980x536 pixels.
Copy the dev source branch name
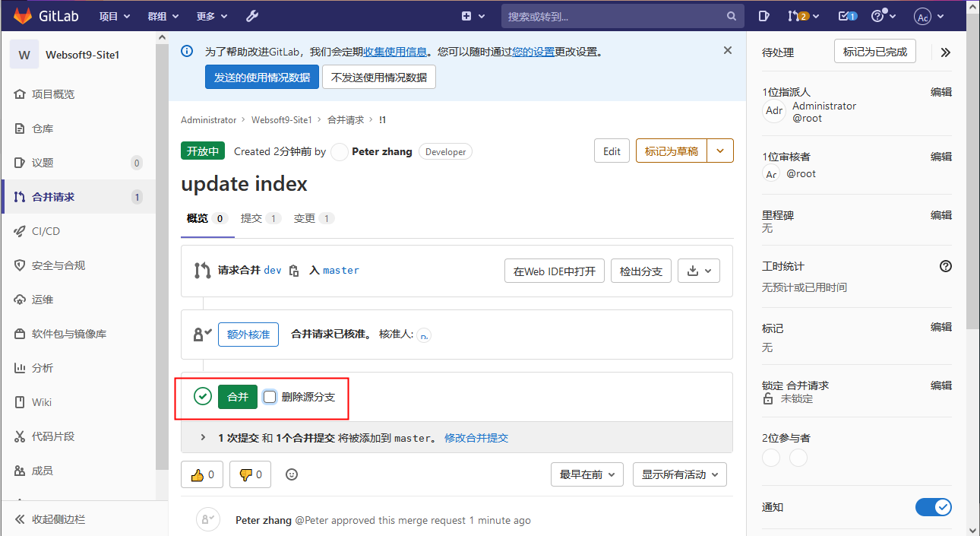[294, 271]
